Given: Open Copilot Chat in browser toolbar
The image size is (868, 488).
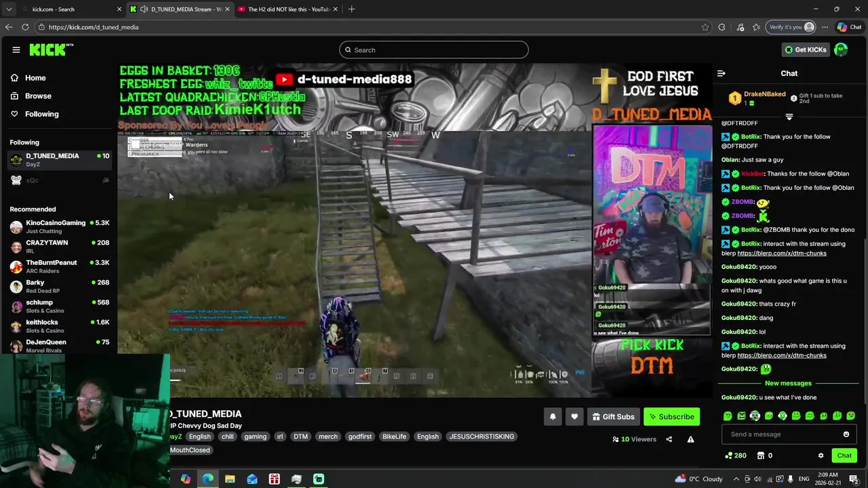Looking at the screenshot, I should (x=849, y=27).
